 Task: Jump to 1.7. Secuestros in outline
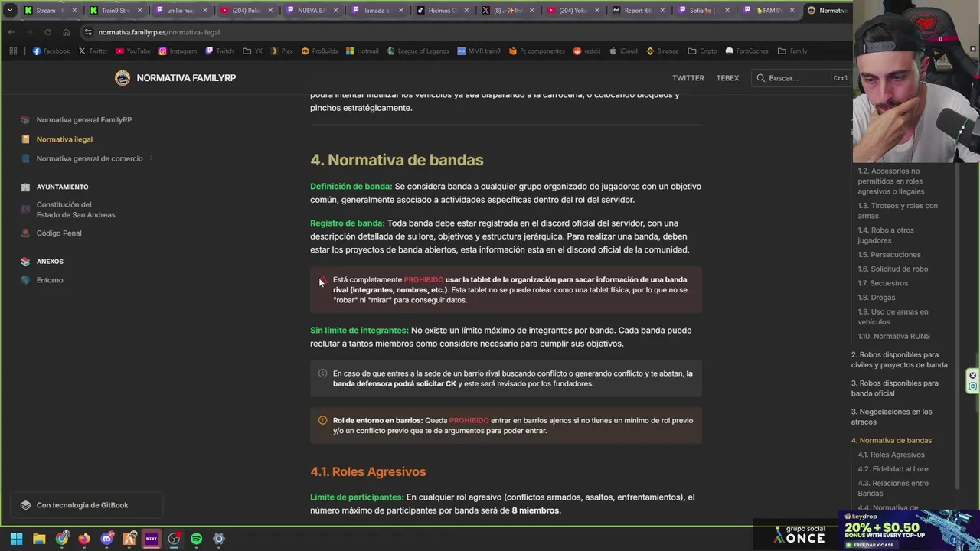click(883, 283)
